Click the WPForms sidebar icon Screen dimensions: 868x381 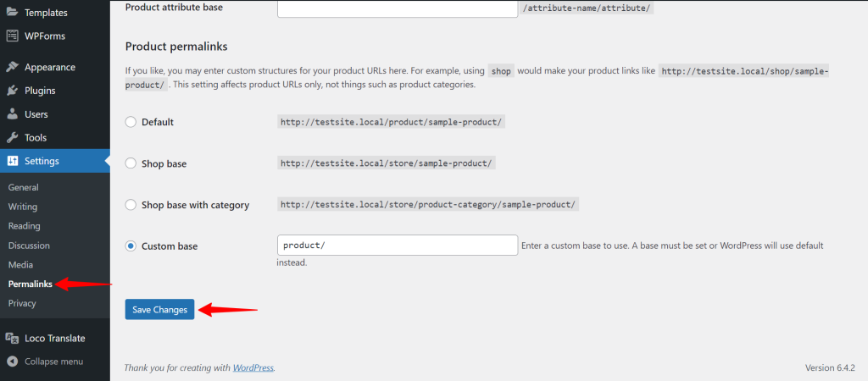tap(12, 36)
